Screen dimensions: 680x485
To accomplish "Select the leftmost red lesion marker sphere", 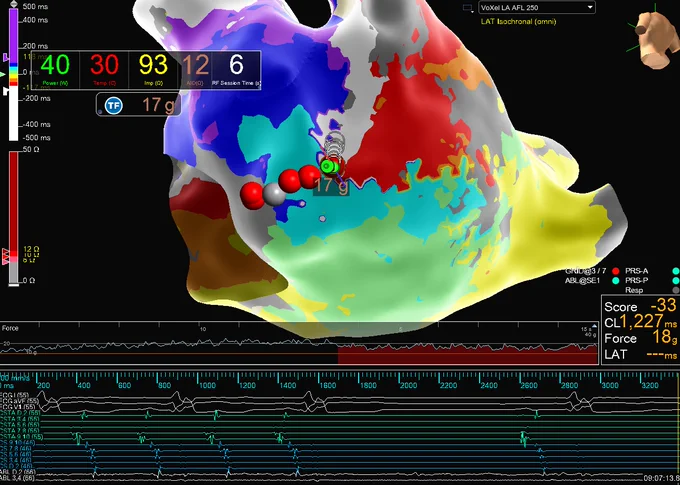I will [x=252, y=194].
